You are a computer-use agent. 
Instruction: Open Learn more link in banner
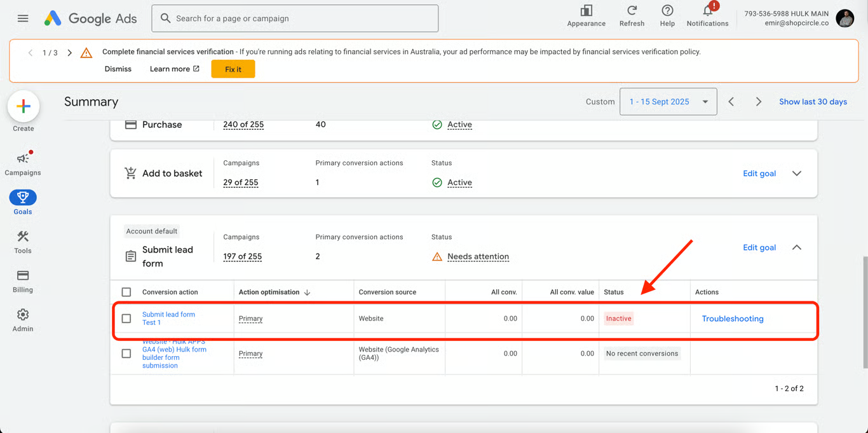point(175,69)
